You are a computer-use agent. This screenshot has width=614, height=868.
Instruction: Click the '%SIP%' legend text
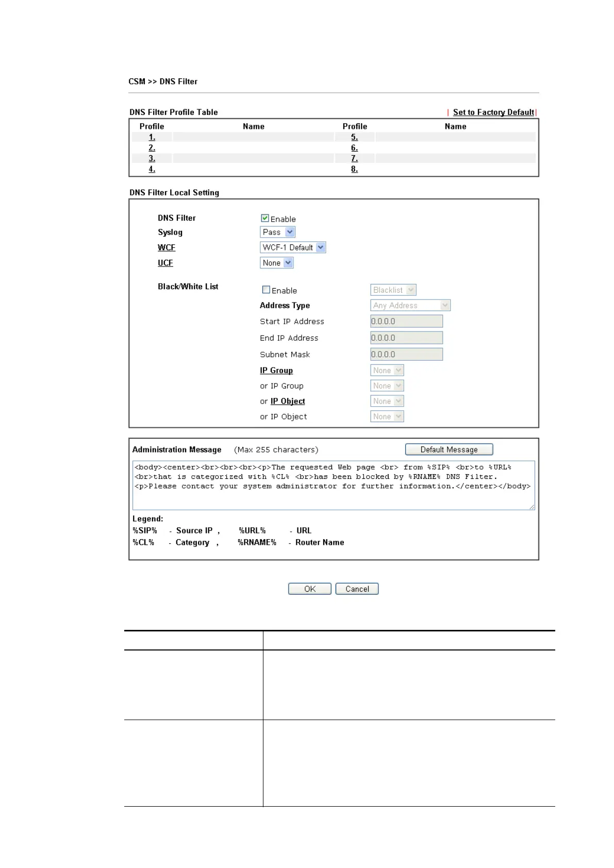pyautogui.click(x=145, y=530)
